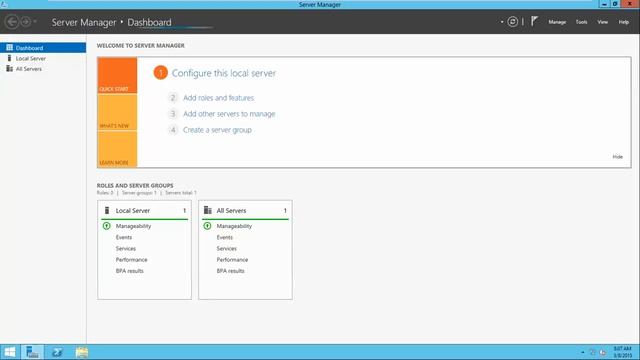The height and width of the screenshot is (360, 640).
Task: Open the Quick Start tile
Action: click(117, 76)
